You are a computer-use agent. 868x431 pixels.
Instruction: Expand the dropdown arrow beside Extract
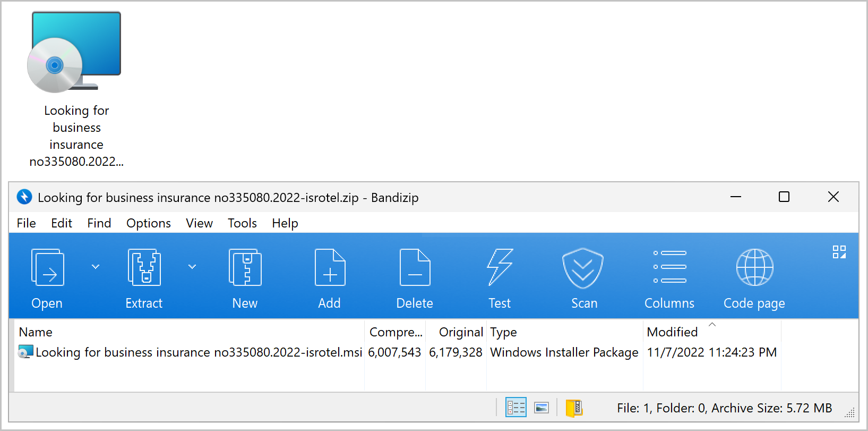192,267
